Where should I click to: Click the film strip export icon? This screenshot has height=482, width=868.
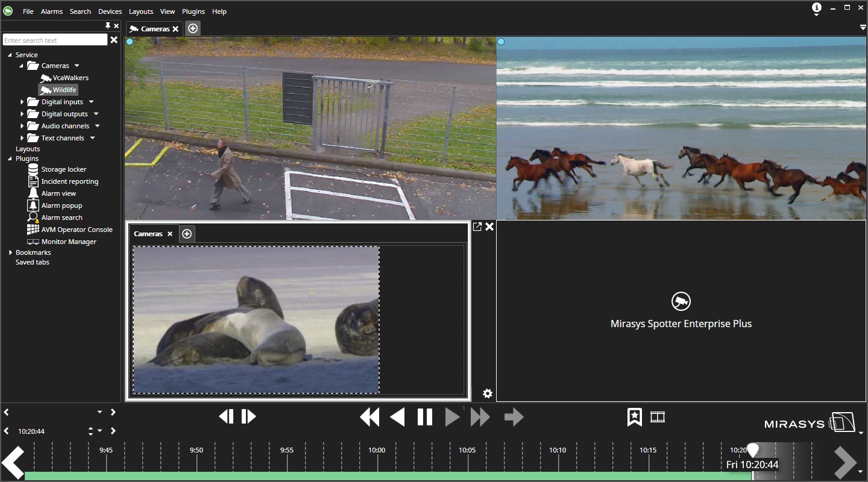tap(658, 417)
